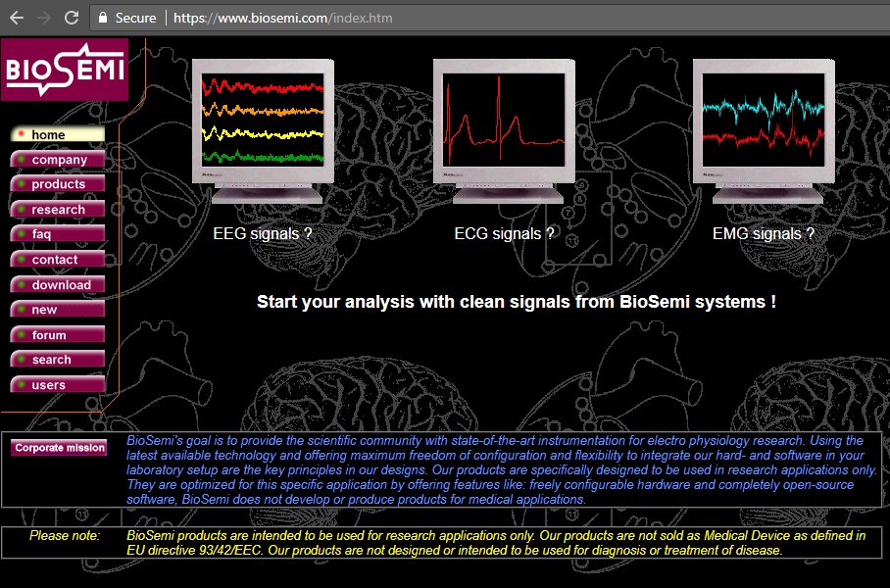Click the EEG signals monitor image
This screenshot has height=588, width=890.
pos(264,131)
